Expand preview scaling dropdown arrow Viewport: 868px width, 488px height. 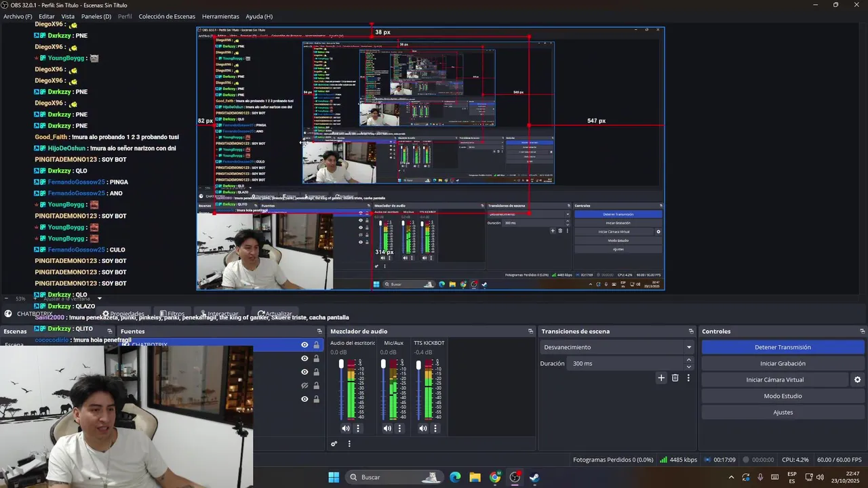(100, 298)
